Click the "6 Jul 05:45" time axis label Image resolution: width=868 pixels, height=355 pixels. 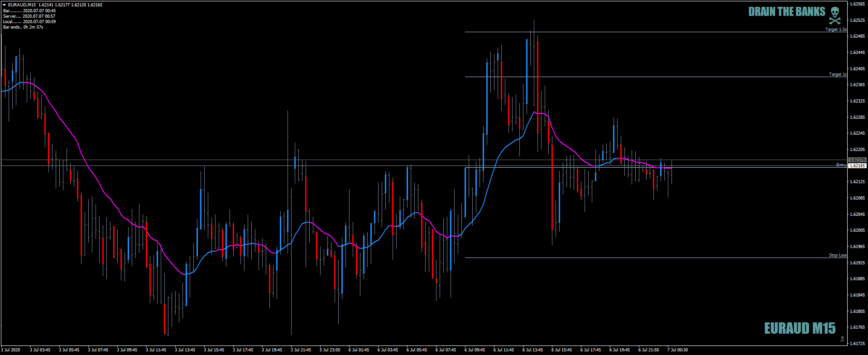pyautogui.click(x=417, y=350)
